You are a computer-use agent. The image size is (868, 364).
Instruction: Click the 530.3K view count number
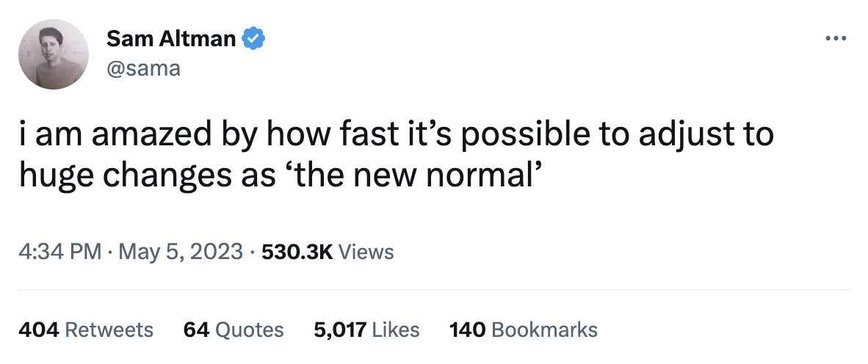pyautogui.click(x=297, y=252)
